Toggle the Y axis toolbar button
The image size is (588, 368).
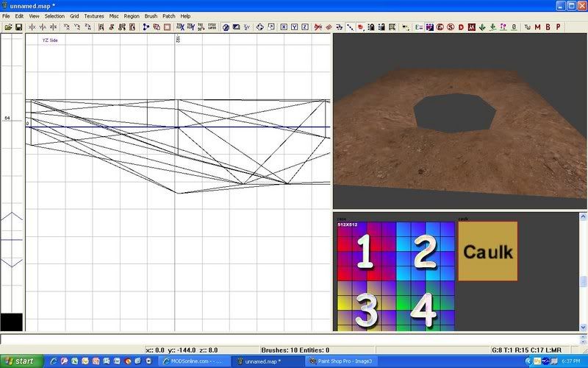(x=294, y=27)
